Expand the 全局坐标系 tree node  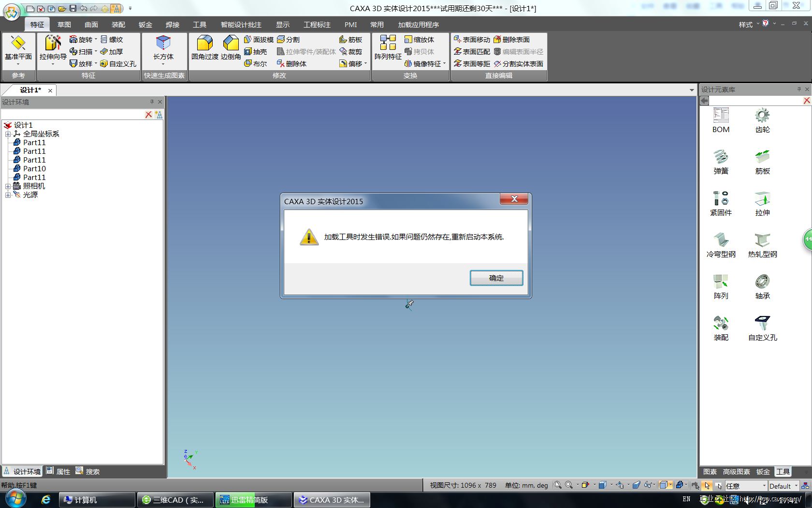point(8,134)
